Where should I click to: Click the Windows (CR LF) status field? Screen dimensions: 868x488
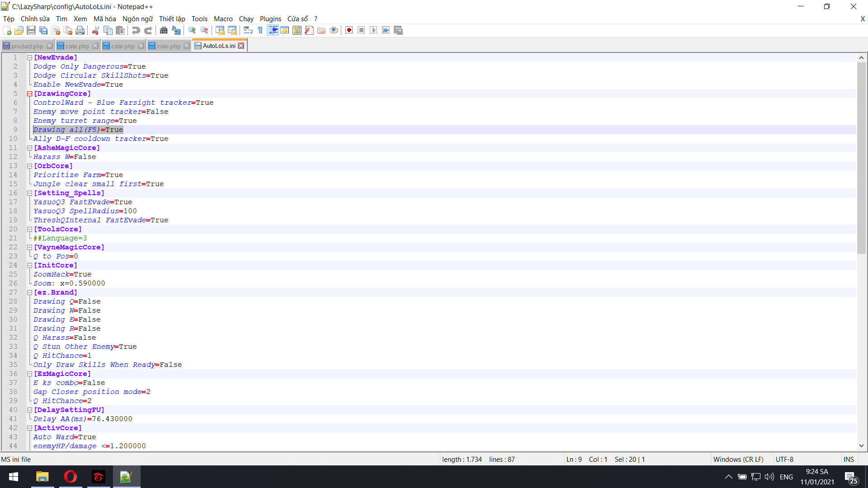(738, 459)
